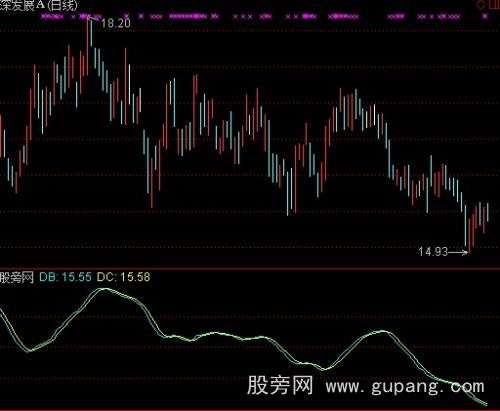Click the 深发展A (日线) chart title
This screenshot has height=411, width=500.
click(38, 5)
